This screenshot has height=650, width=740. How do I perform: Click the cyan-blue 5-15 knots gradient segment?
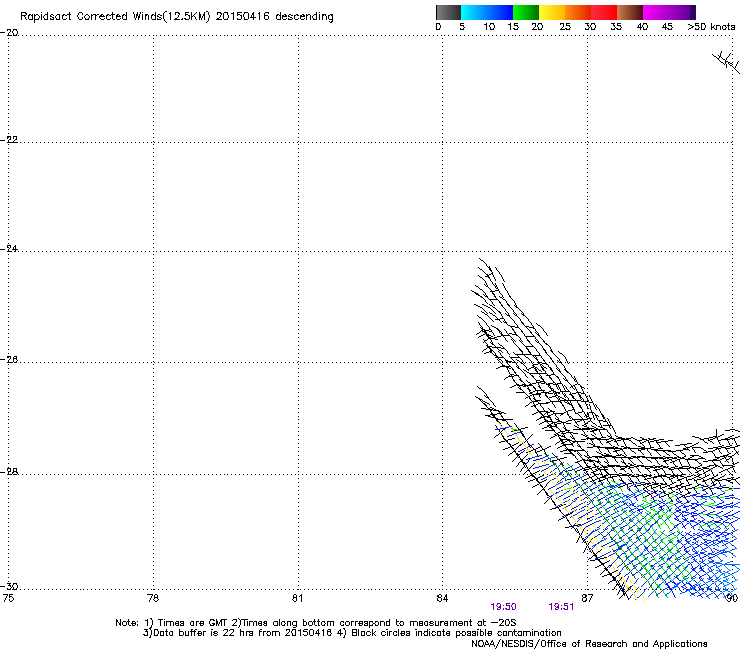tap(487, 12)
